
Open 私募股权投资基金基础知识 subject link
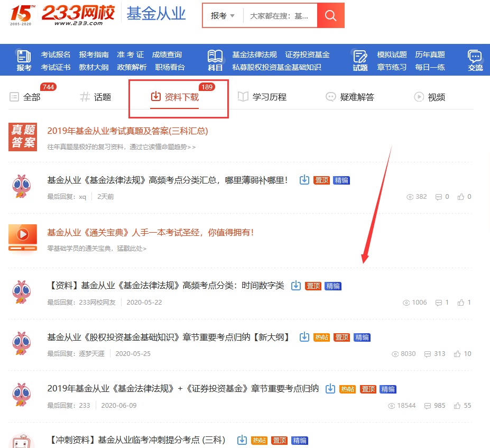[276, 67]
